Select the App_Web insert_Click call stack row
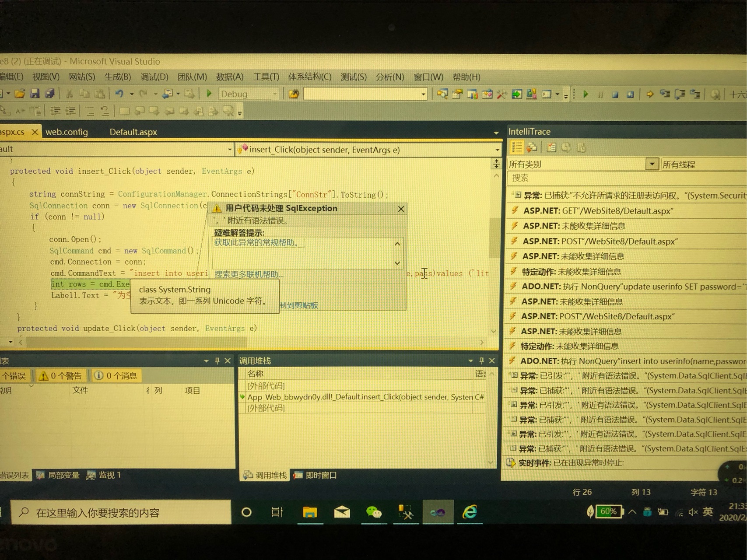Viewport: 747px width, 560px height. (x=362, y=397)
